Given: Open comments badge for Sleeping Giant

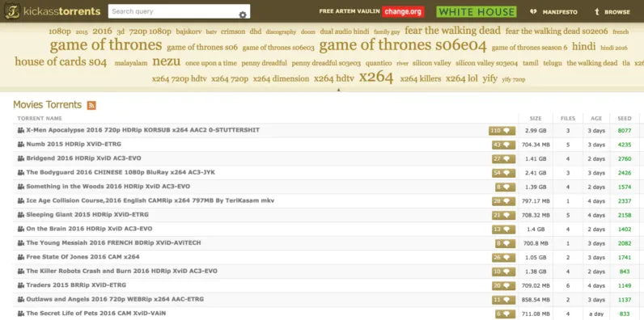Looking at the screenshot, I should [x=503, y=216].
